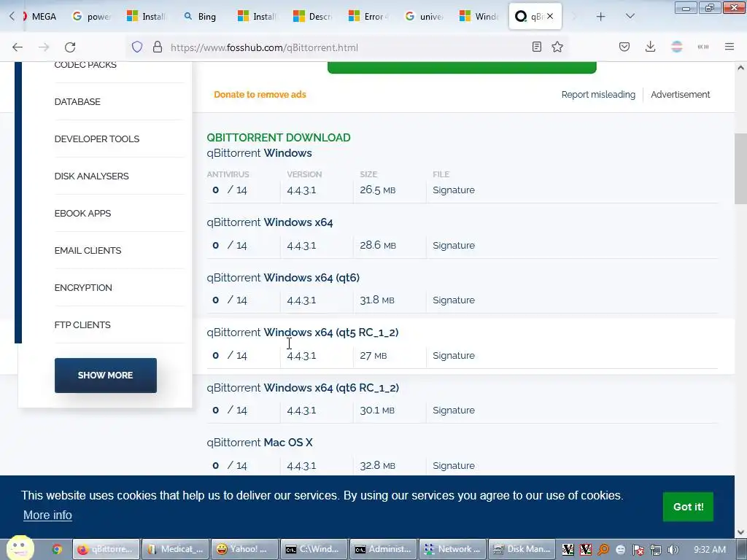Reload the page with the refresh icon
Viewport: 747px width, 560px height.
pos(70,47)
